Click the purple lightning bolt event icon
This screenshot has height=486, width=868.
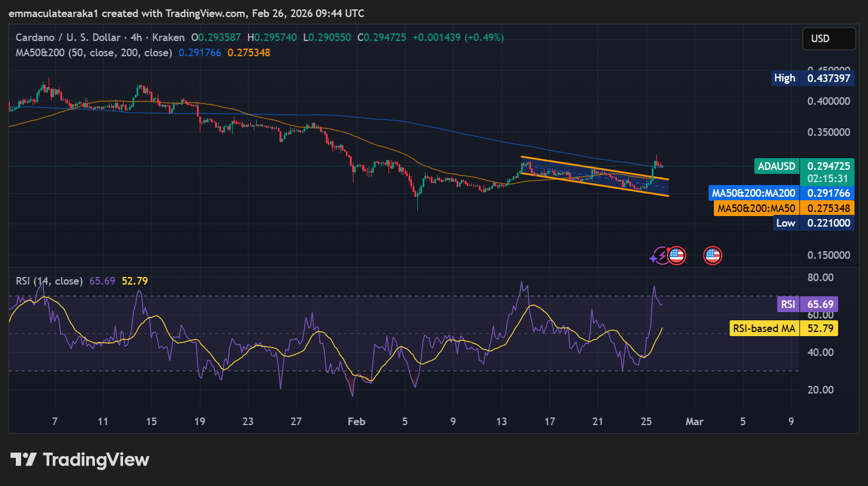tap(663, 255)
